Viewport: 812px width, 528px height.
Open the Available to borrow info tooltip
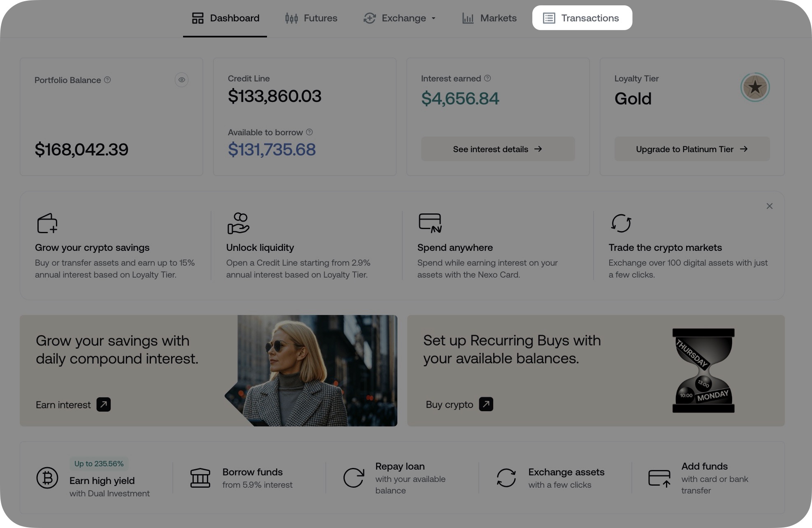point(309,132)
